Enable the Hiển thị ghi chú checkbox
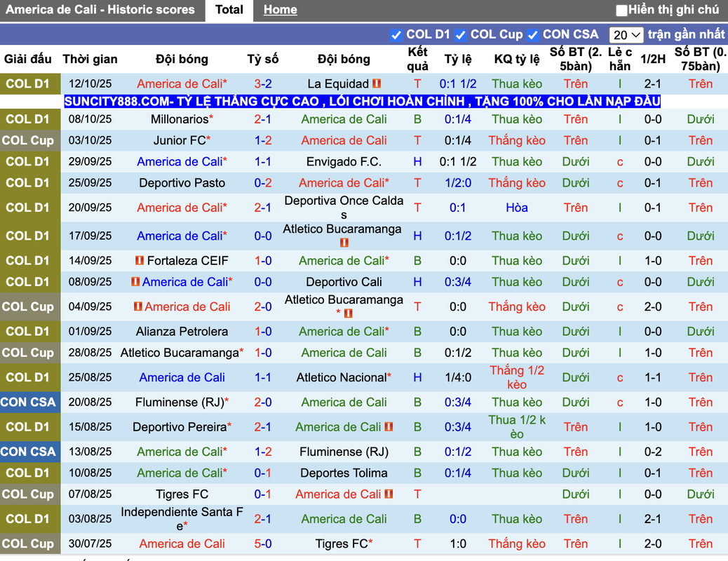The image size is (728, 561). 621,10
